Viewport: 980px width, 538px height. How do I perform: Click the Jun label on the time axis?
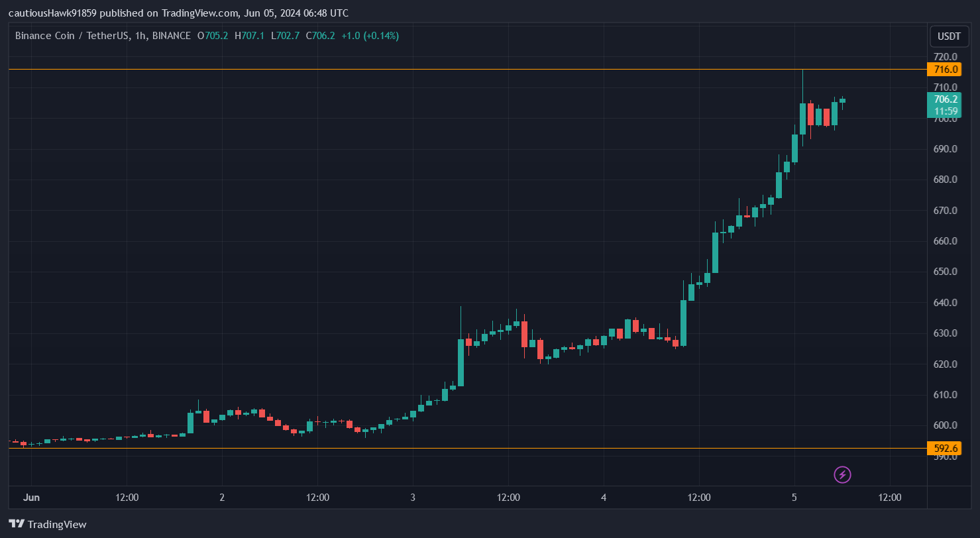click(30, 497)
